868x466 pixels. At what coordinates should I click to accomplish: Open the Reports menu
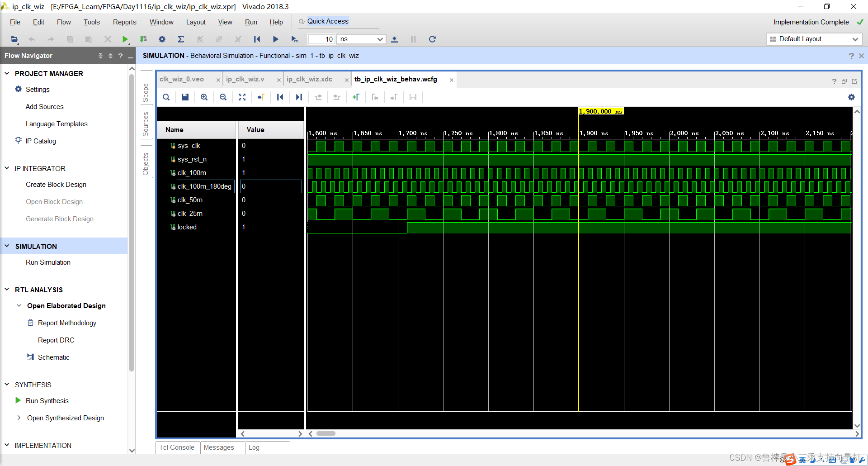coord(124,22)
